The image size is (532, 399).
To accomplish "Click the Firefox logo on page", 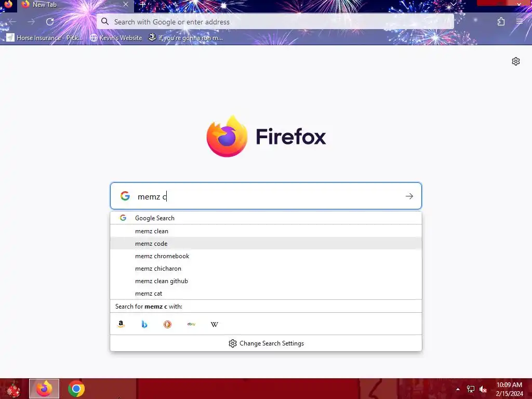I will click(x=227, y=137).
